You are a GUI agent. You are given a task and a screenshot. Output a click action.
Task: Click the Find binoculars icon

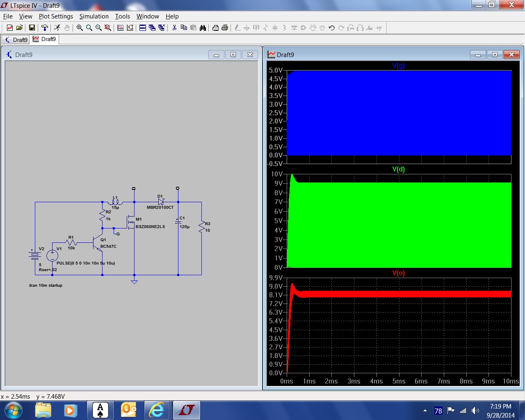(x=203, y=28)
